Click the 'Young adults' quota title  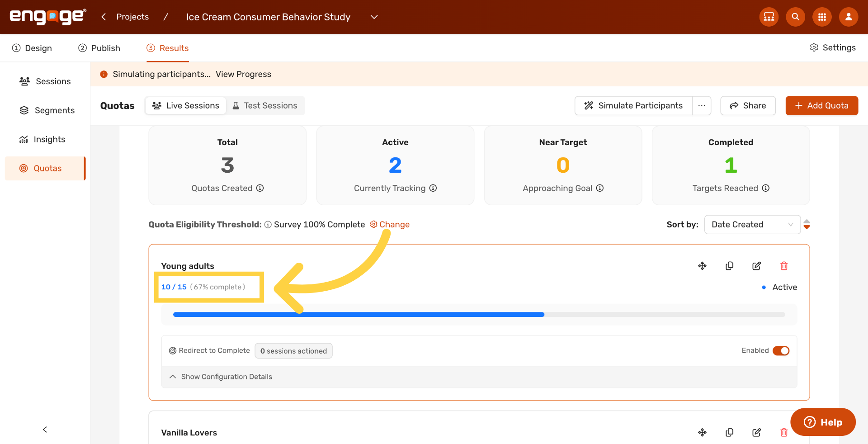pos(188,266)
